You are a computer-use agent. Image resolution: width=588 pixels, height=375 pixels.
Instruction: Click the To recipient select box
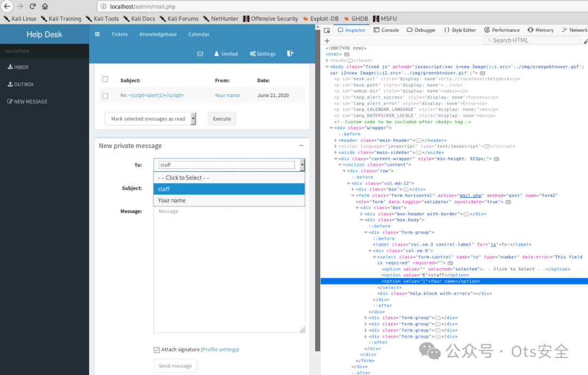click(229, 165)
